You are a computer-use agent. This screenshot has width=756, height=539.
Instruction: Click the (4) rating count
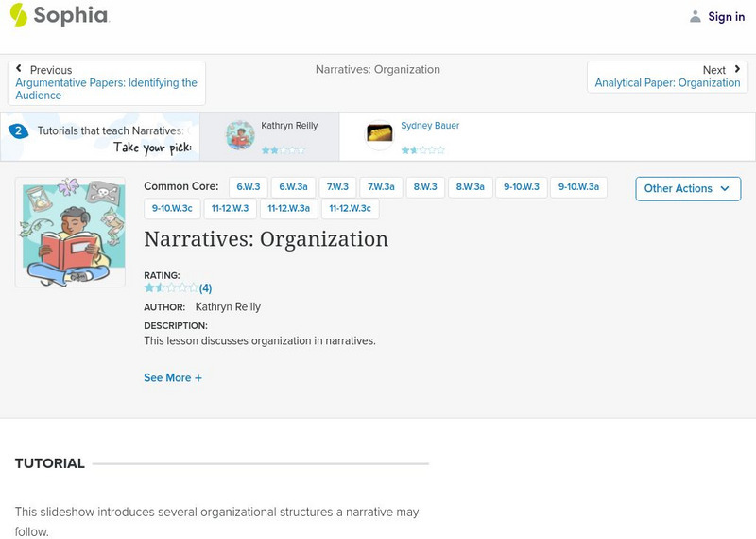pyautogui.click(x=205, y=288)
